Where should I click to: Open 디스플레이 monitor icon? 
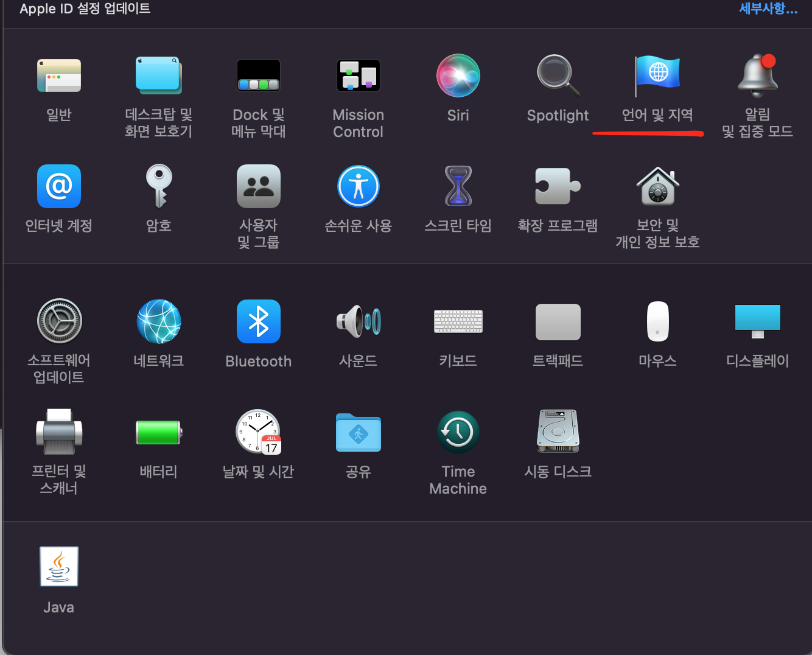pyautogui.click(x=758, y=321)
